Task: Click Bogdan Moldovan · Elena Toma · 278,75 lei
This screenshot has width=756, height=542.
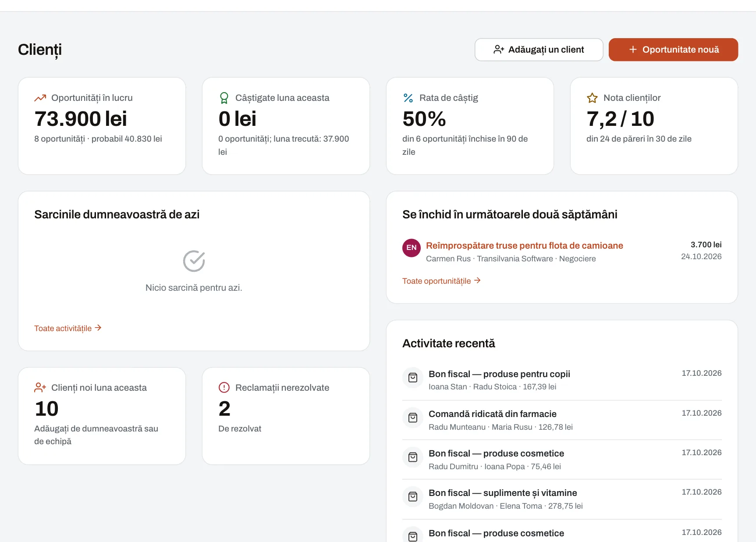Action: 505,506
